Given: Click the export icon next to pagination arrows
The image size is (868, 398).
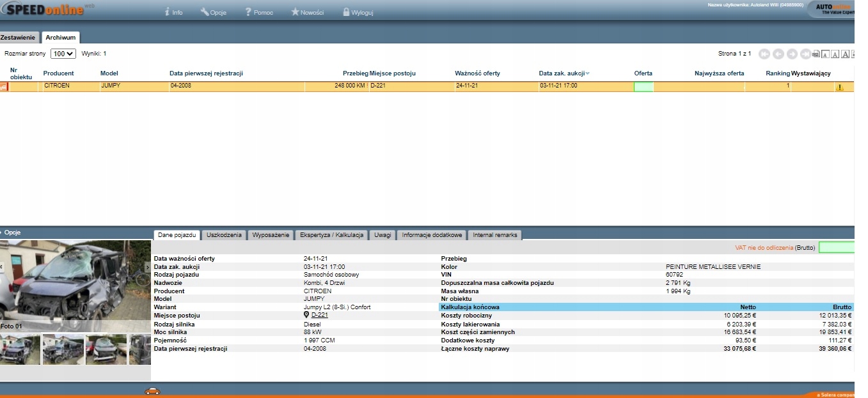Looking at the screenshot, I should point(816,54).
